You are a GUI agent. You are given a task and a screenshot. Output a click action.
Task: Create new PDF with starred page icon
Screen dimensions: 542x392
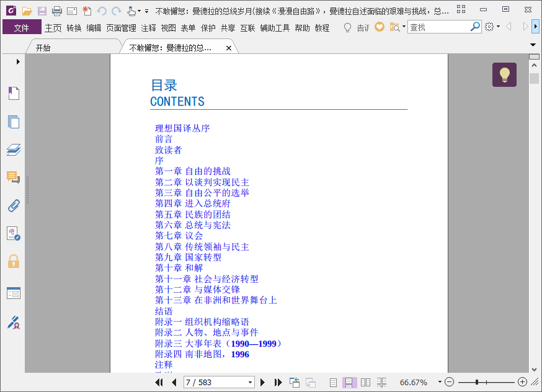(x=87, y=11)
